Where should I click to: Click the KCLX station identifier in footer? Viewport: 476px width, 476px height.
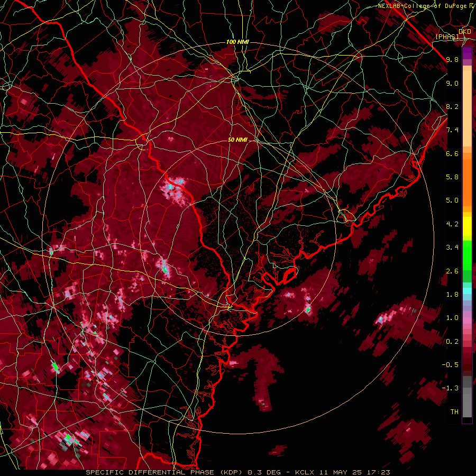click(304, 472)
